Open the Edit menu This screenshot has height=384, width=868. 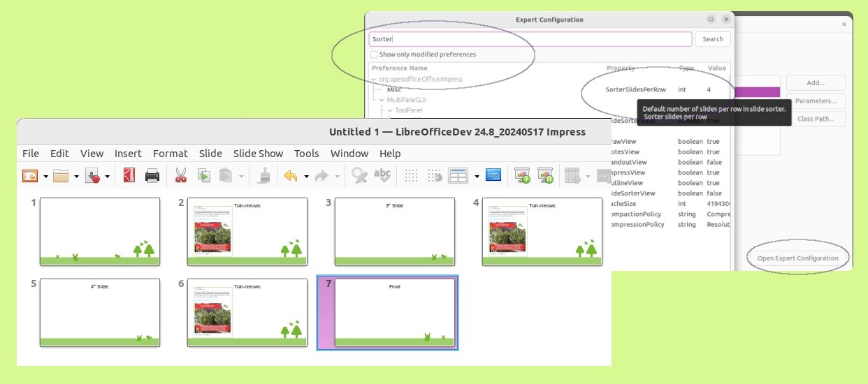point(59,154)
